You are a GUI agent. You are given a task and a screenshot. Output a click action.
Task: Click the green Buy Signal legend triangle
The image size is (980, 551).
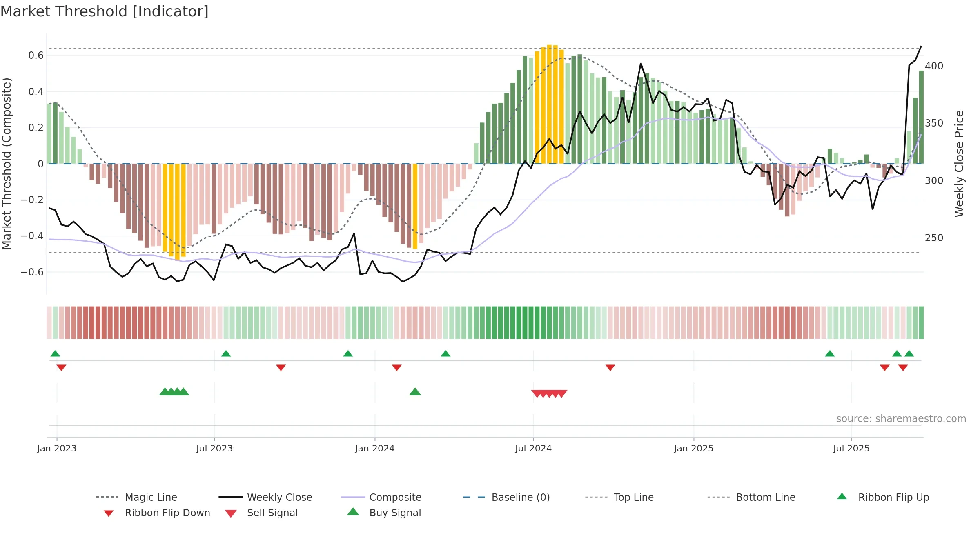pos(353,511)
